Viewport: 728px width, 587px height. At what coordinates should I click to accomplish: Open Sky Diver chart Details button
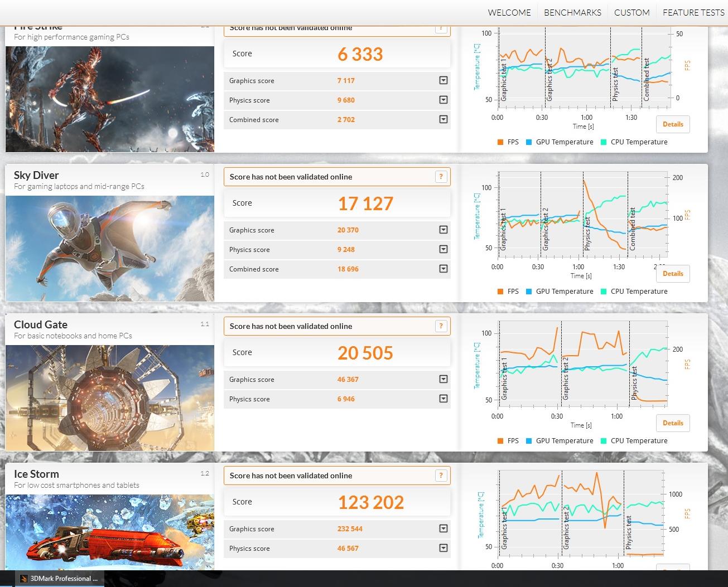[673, 274]
